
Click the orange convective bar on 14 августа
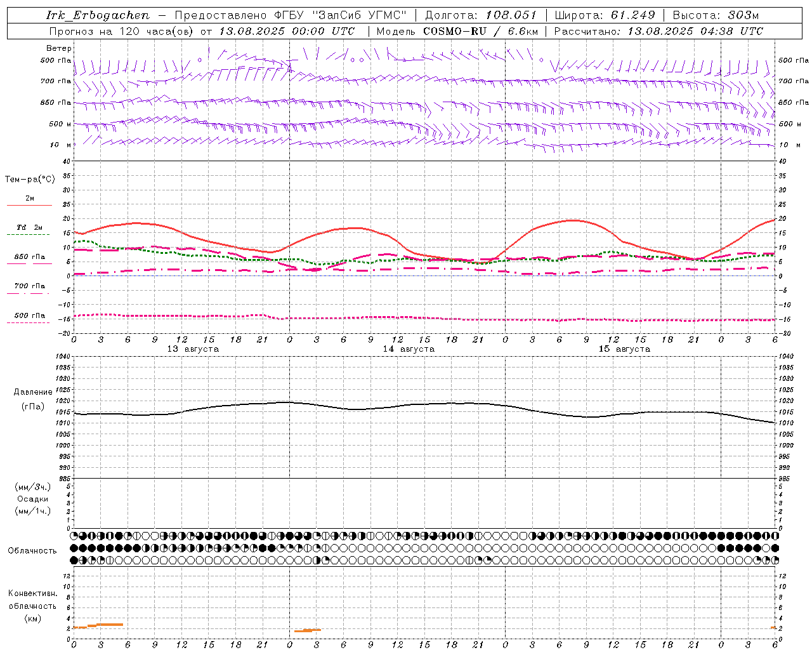[x=308, y=630]
